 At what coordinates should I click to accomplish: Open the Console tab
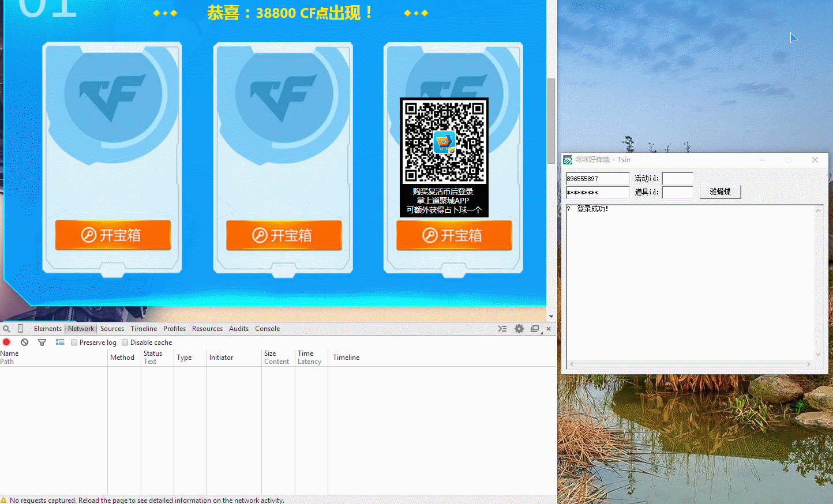[x=268, y=329]
